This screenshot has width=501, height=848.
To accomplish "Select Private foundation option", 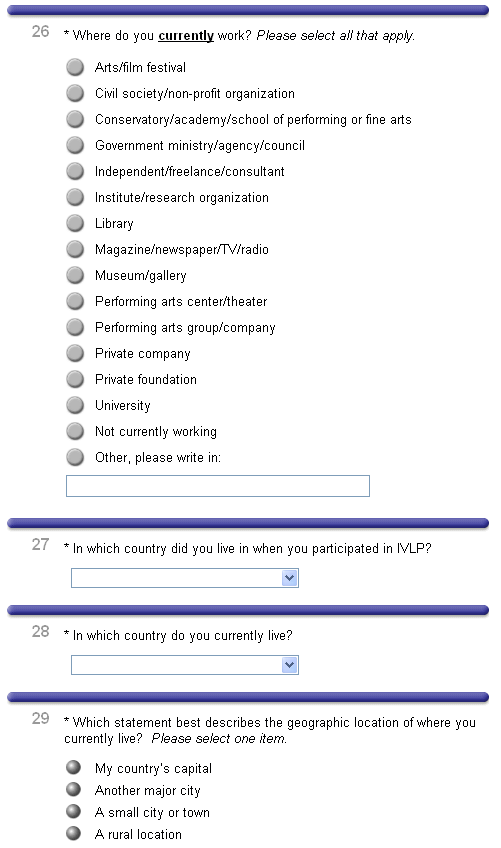I will (75, 379).
